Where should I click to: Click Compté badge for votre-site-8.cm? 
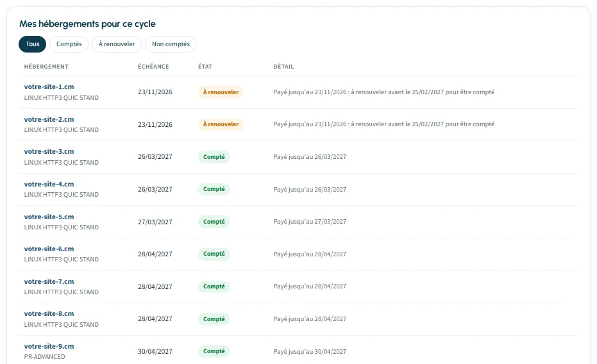tap(214, 319)
